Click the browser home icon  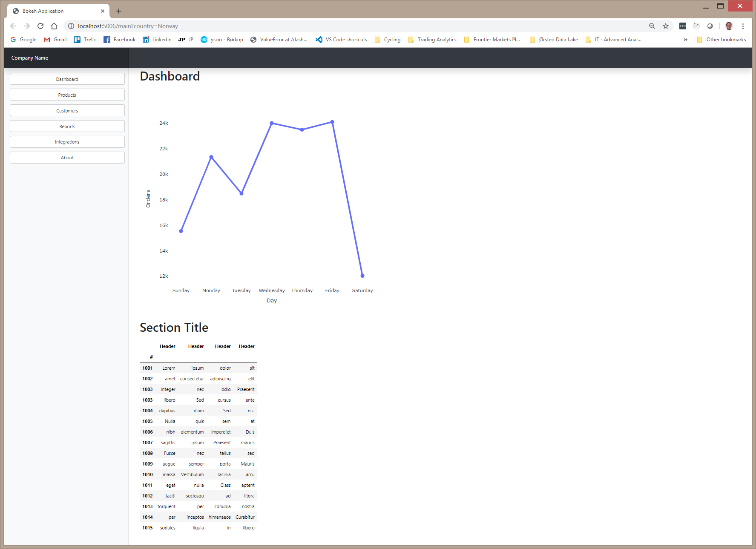pos(54,26)
